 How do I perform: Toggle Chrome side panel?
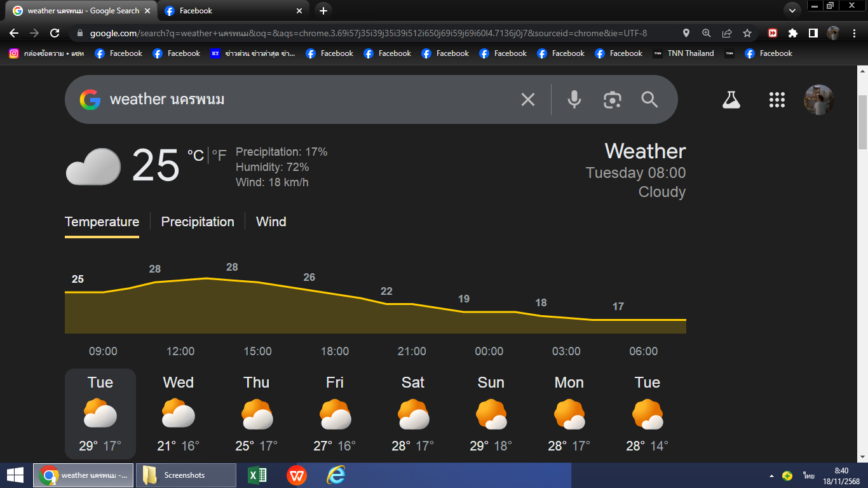813,33
